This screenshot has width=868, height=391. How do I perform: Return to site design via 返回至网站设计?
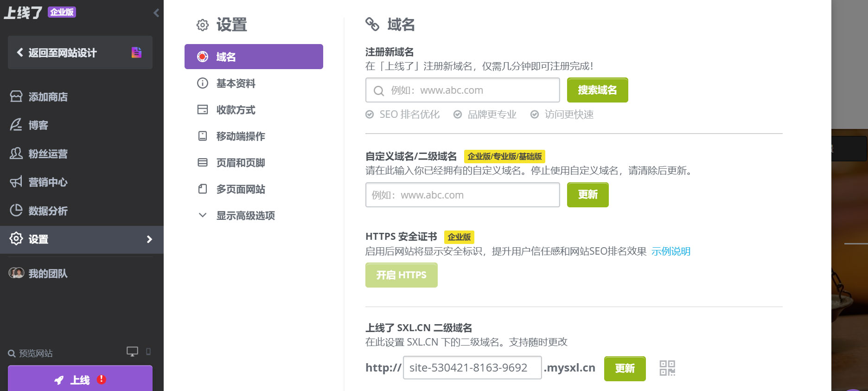(80, 52)
